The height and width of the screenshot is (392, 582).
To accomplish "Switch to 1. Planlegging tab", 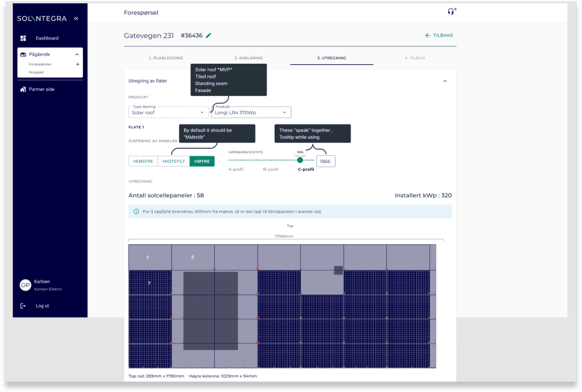I will click(x=166, y=58).
